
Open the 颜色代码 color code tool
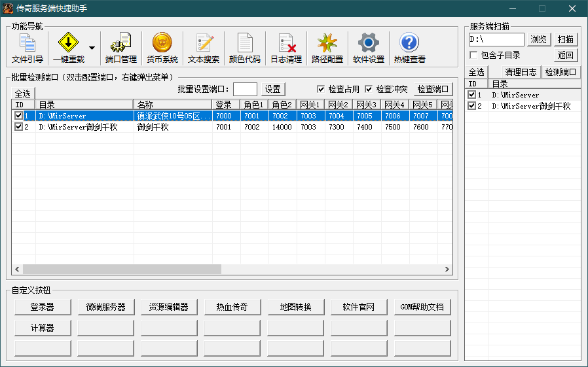coord(244,48)
